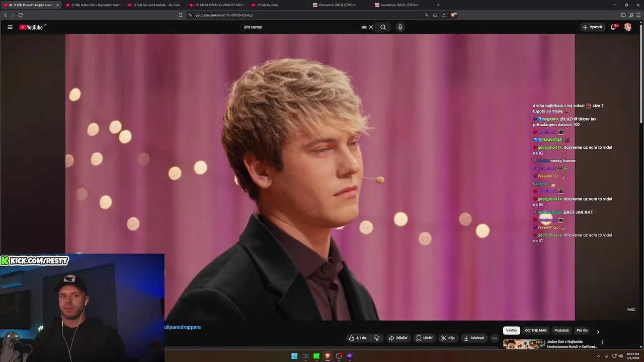Open the Kick app in taskbar
Viewport: 644px width, 362px height.
point(316,356)
